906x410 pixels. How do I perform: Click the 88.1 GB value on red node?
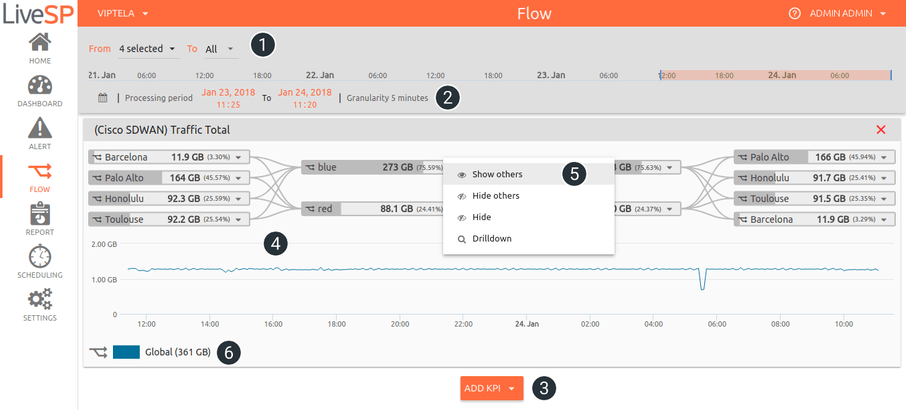click(395, 209)
